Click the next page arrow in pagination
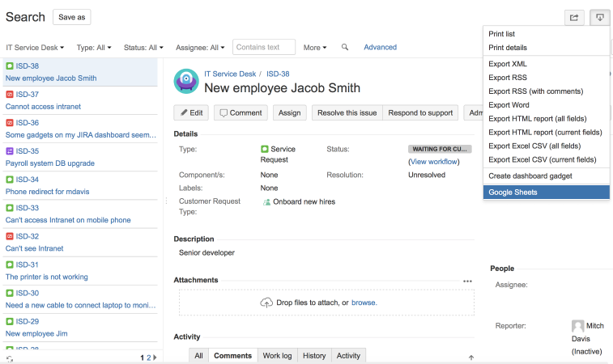 click(155, 358)
